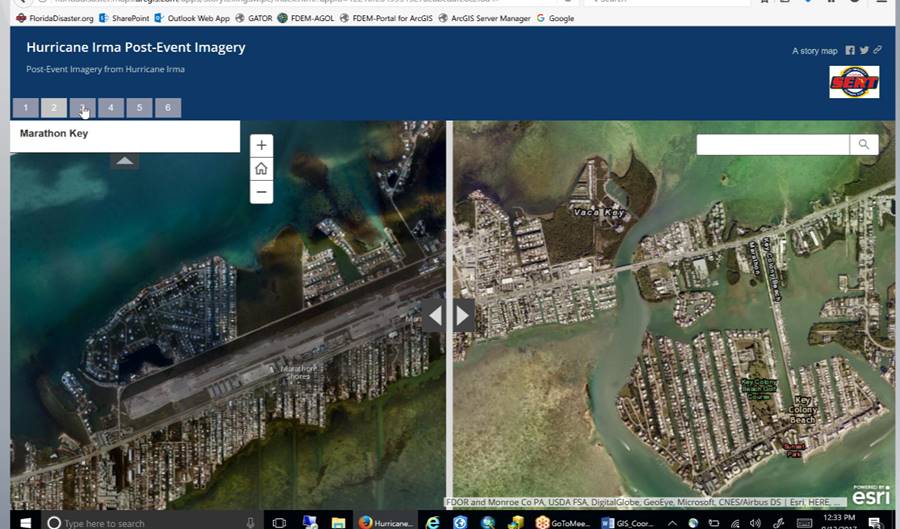The image size is (900, 529).
Task: Share story map on Twitter
Action: pyautogui.click(x=864, y=50)
